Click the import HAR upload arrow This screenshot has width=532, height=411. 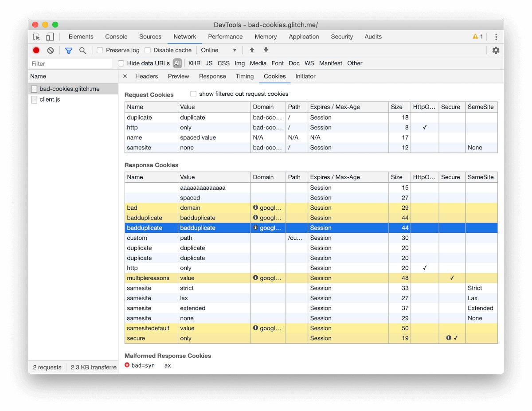tap(252, 51)
